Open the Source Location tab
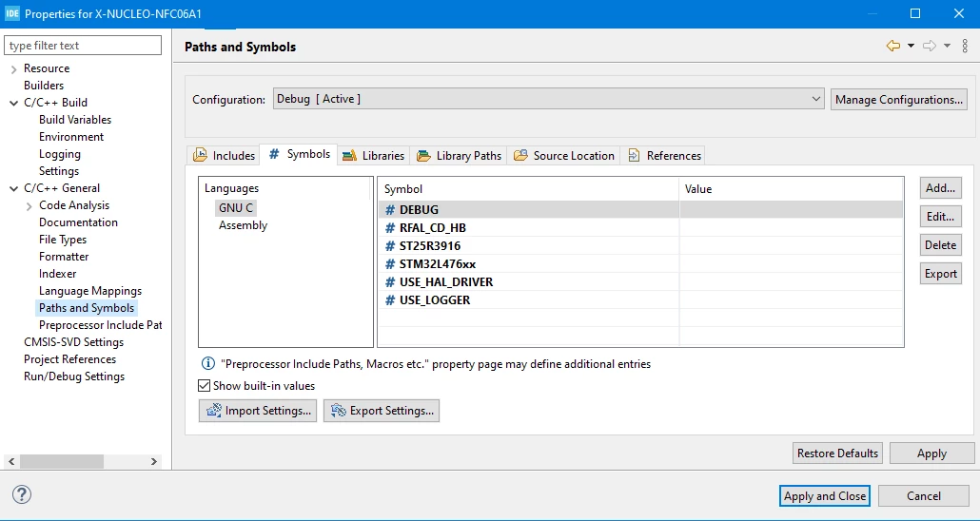980x521 pixels. click(x=564, y=156)
